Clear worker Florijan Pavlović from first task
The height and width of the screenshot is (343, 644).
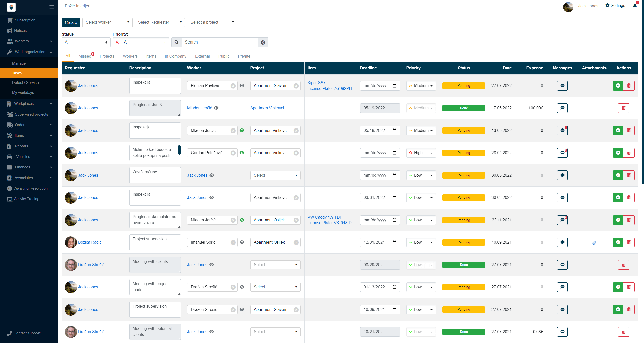pyautogui.click(x=233, y=86)
